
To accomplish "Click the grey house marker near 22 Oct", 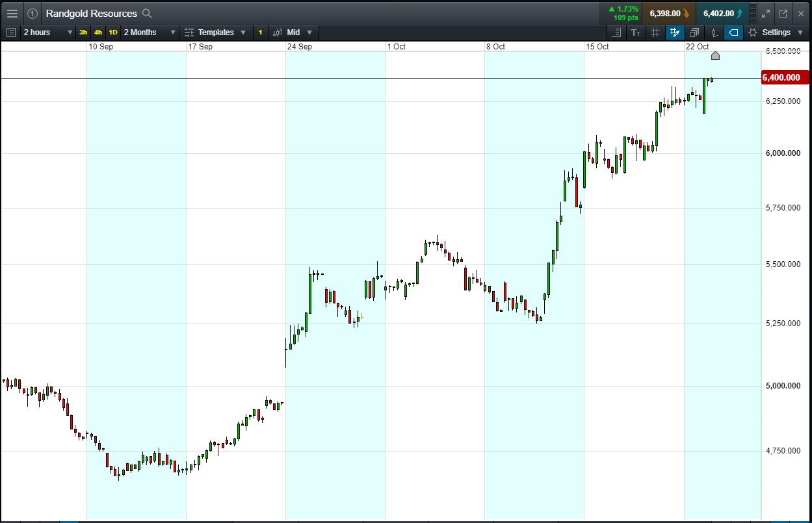I will click(715, 55).
